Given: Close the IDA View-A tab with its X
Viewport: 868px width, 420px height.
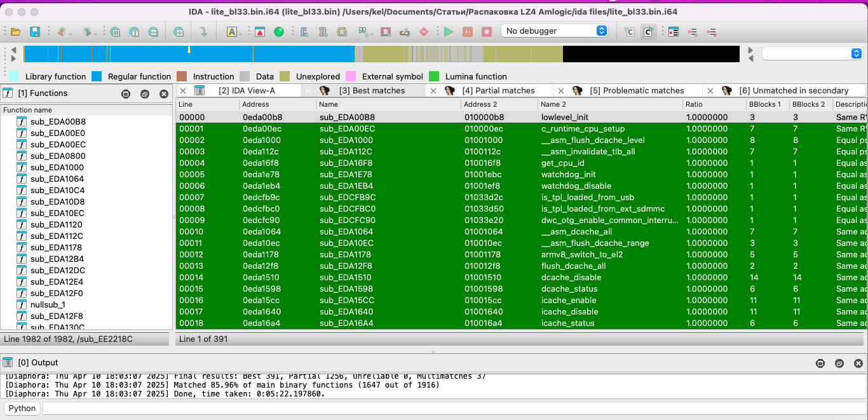Looking at the screenshot, I should (x=183, y=91).
